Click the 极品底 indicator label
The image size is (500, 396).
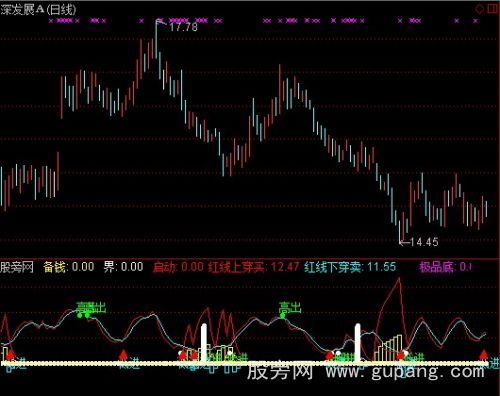pyautogui.click(x=437, y=267)
